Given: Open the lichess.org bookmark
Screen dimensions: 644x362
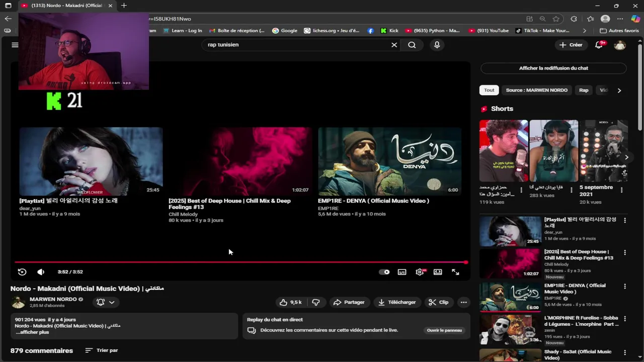Looking at the screenshot, I should point(332,31).
